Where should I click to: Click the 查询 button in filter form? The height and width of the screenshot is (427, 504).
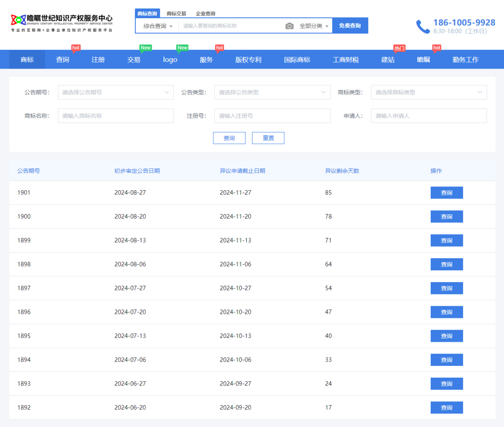click(229, 138)
